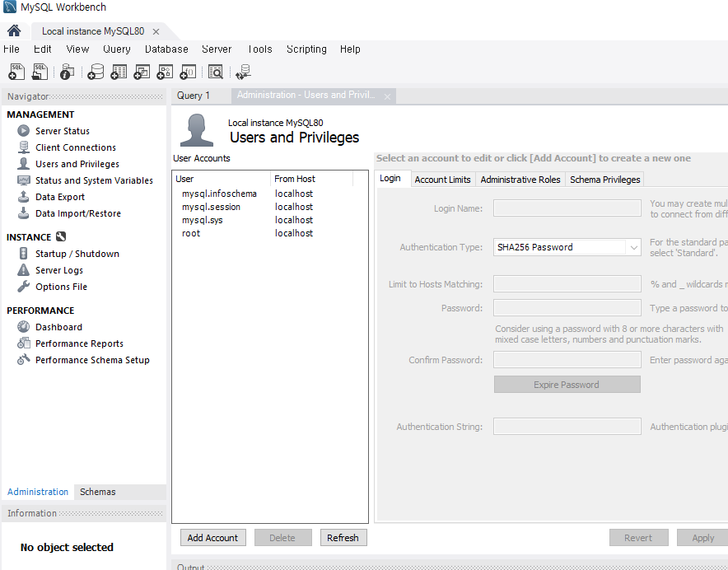
Task: Open Data Import/Restore in Navigator
Action: click(x=78, y=213)
